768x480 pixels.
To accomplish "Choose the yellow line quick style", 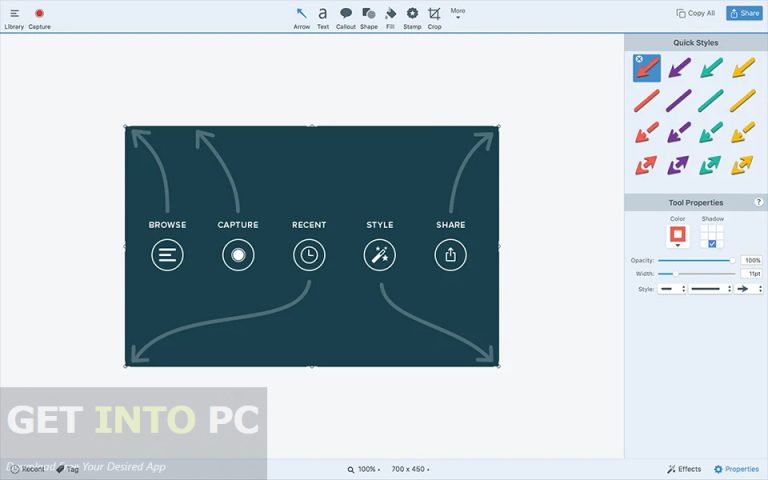I will pos(743,100).
